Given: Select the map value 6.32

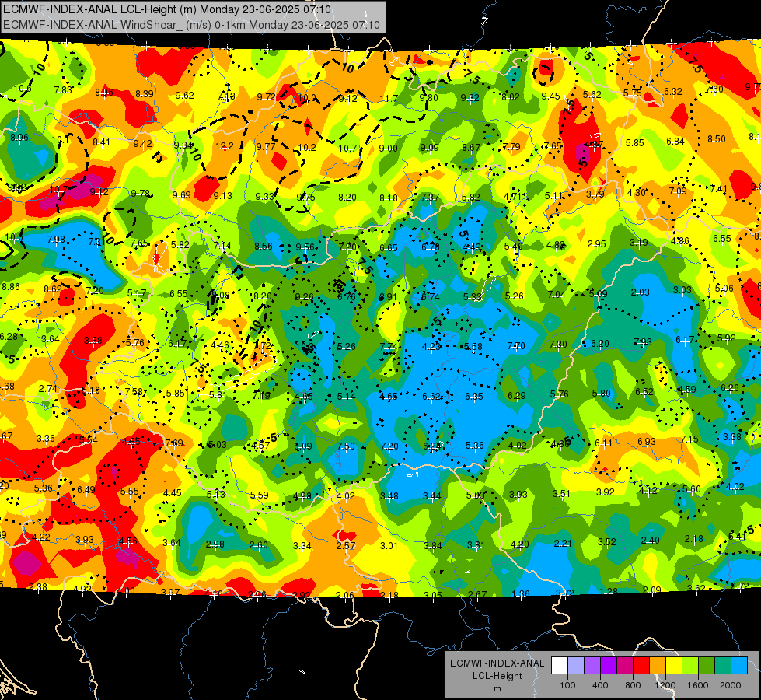Looking at the screenshot, I should point(673,91).
